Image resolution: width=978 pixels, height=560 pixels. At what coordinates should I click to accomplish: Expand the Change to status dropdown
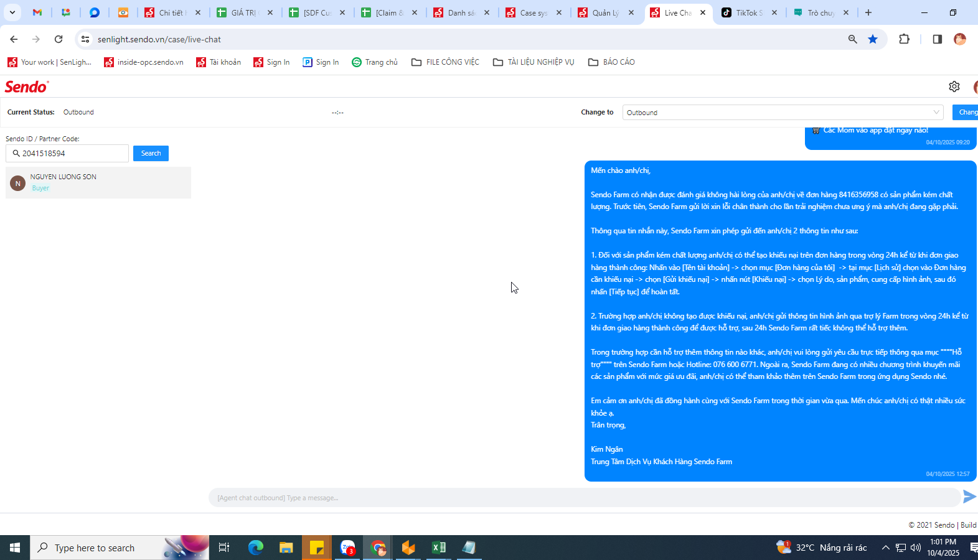(783, 113)
